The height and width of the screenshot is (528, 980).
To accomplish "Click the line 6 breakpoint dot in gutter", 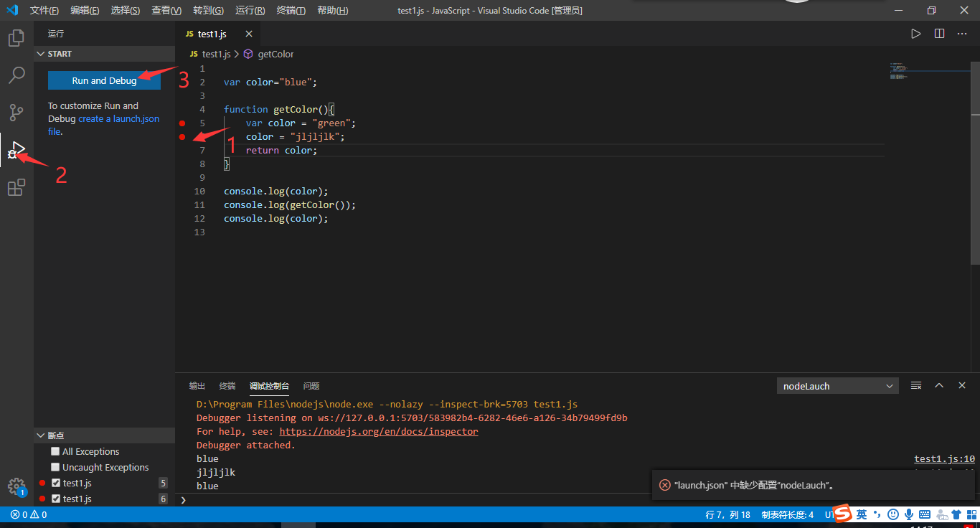I will tap(182, 137).
